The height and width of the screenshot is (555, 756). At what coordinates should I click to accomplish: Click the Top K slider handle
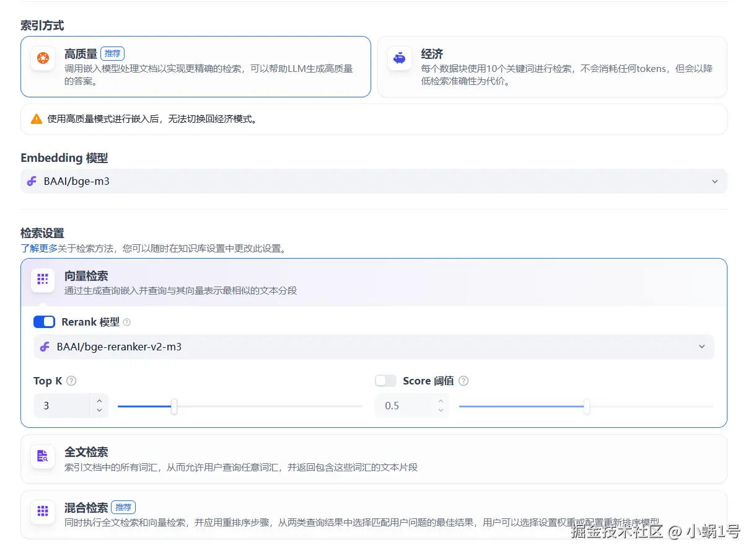pyautogui.click(x=174, y=406)
